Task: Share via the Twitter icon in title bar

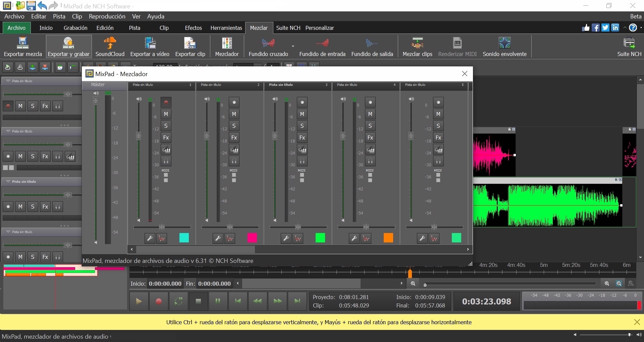Action: click(x=606, y=28)
